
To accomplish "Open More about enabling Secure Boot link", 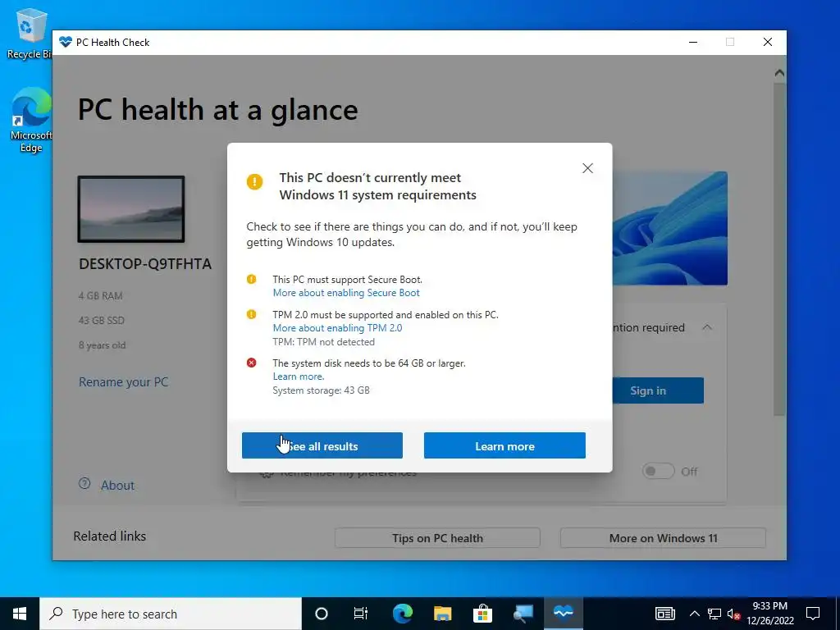I will coord(346,293).
